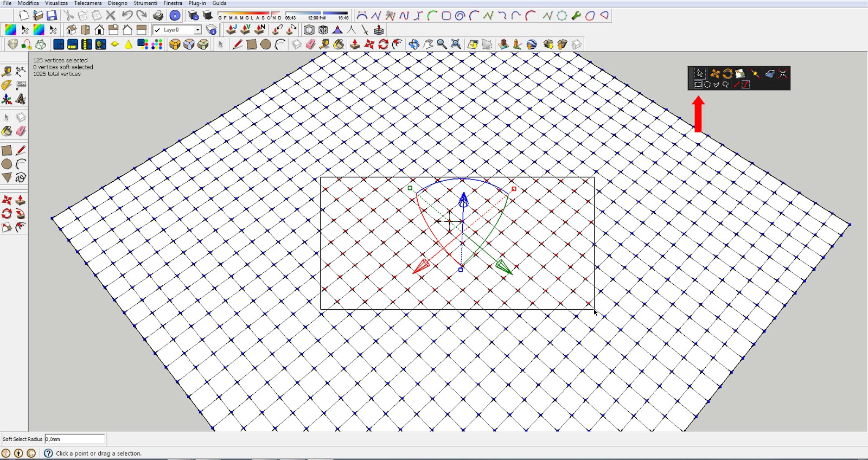Select the Axes tool
Screen dimensions: 868x460
[x=7, y=99]
